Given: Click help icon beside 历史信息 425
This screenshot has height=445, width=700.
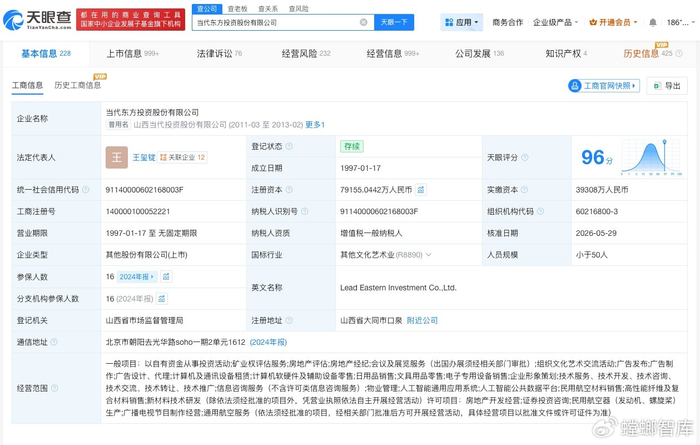Looking at the screenshot, I should (679, 54).
